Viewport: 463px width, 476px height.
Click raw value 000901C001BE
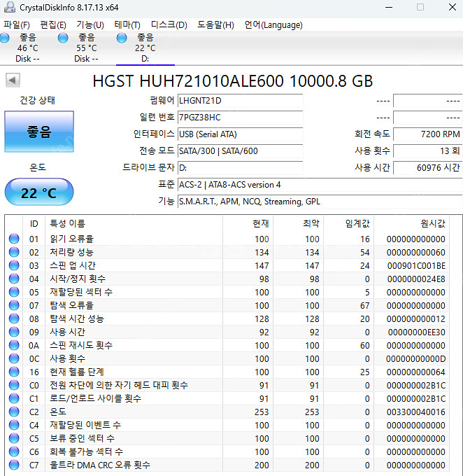[x=416, y=266]
